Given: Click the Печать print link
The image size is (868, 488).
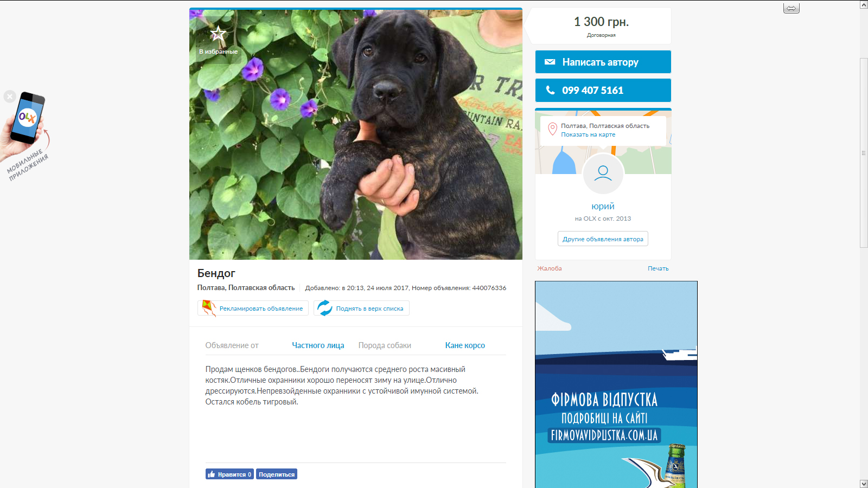Looking at the screenshot, I should pyautogui.click(x=658, y=268).
